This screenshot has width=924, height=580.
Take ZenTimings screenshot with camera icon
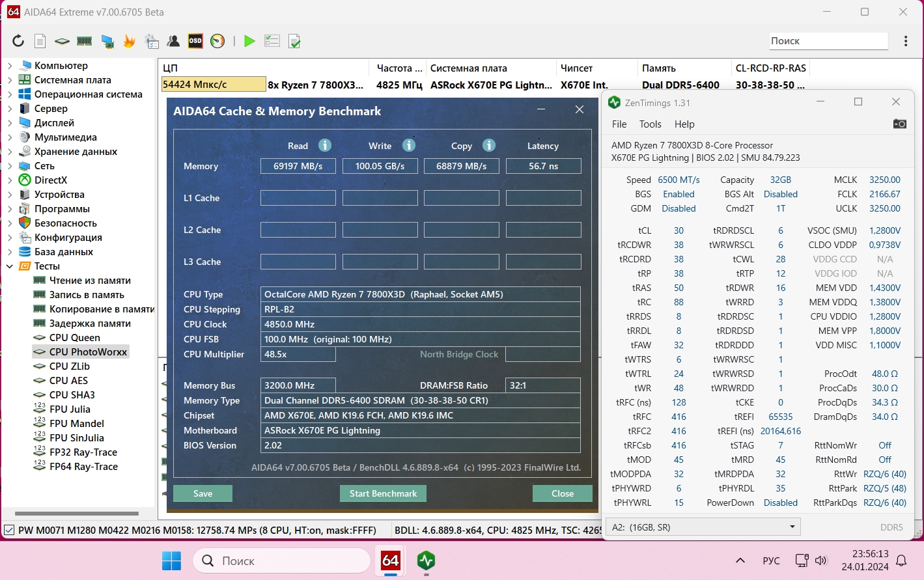900,124
